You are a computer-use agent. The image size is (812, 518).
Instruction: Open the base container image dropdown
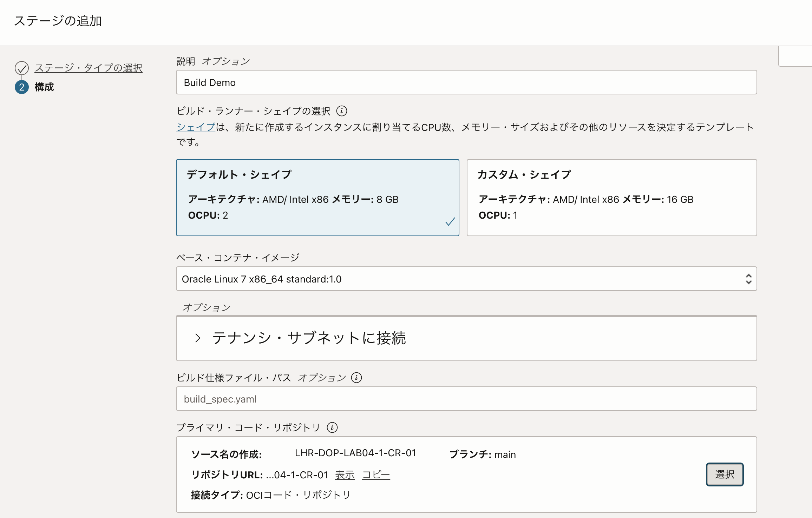[x=466, y=279]
